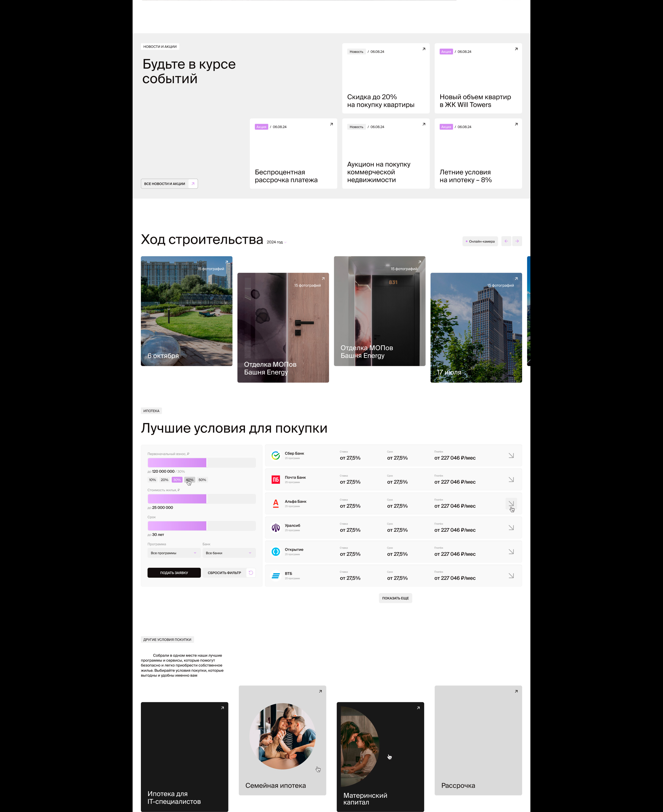Click arrow icon on Рассрочка card

pyautogui.click(x=516, y=691)
